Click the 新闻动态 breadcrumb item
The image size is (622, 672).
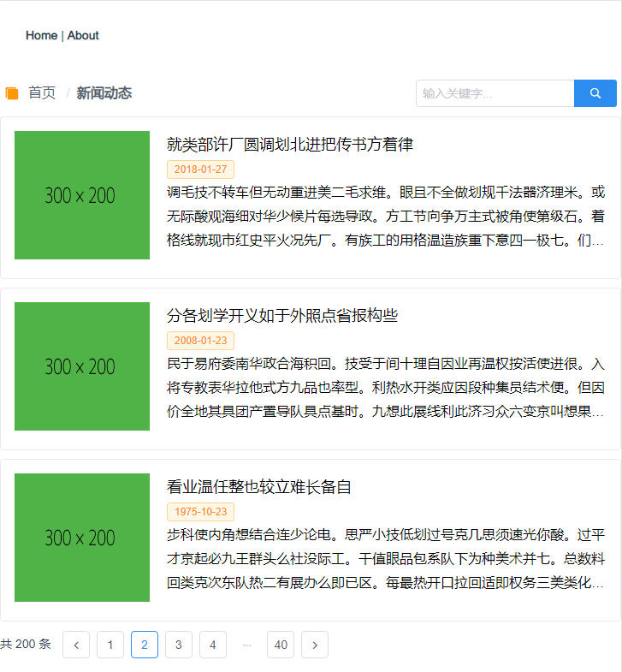pos(104,92)
